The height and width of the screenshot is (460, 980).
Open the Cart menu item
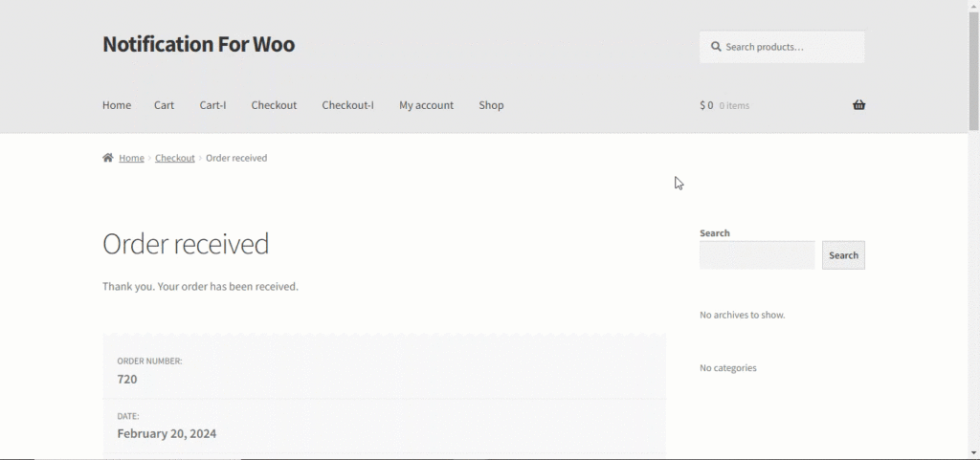(165, 105)
